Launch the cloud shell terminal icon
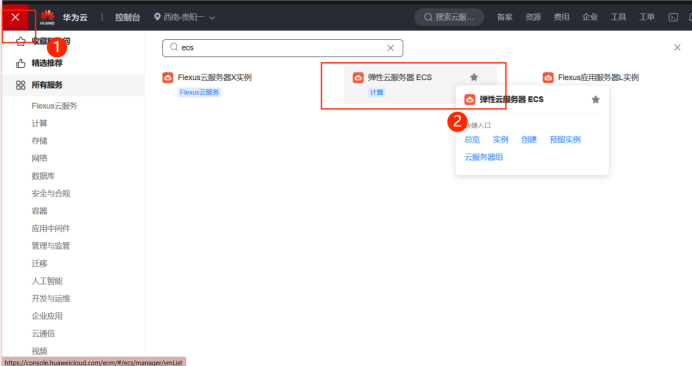This screenshot has width=692, height=366. [x=673, y=17]
